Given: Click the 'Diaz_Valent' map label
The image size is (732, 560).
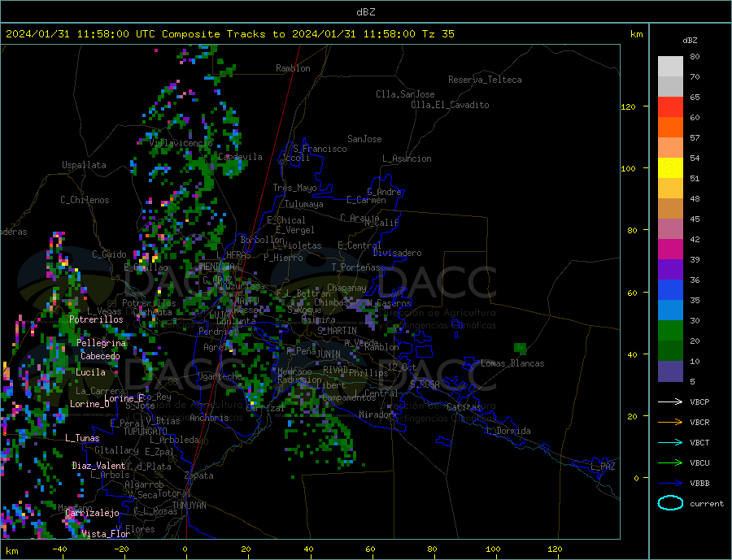Looking at the screenshot, I should point(98,466).
